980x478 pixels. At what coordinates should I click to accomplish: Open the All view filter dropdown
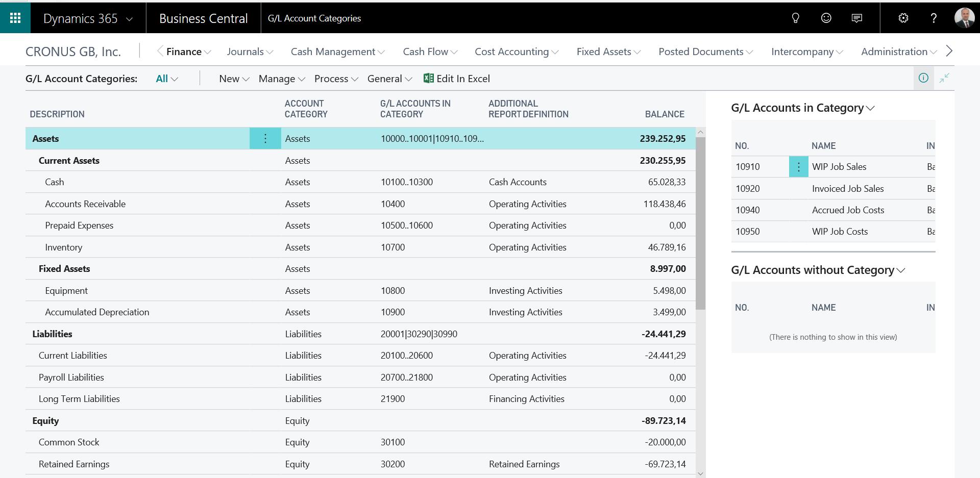pyautogui.click(x=167, y=79)
